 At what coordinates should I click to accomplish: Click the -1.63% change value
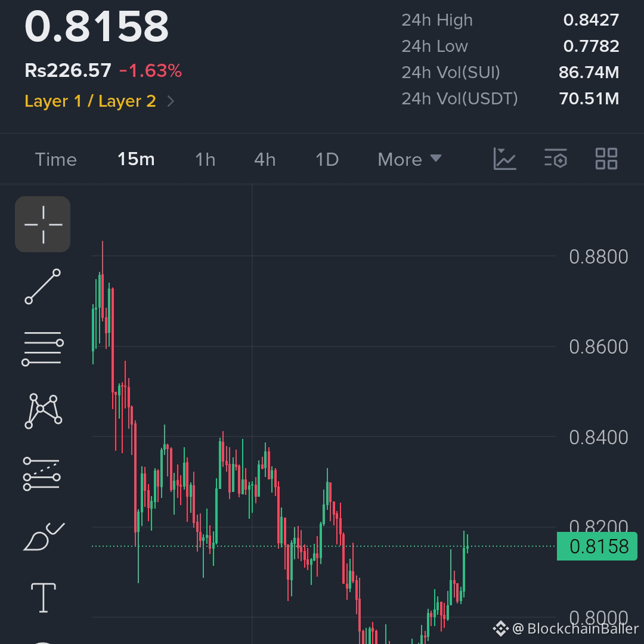(x=150, y=70)
